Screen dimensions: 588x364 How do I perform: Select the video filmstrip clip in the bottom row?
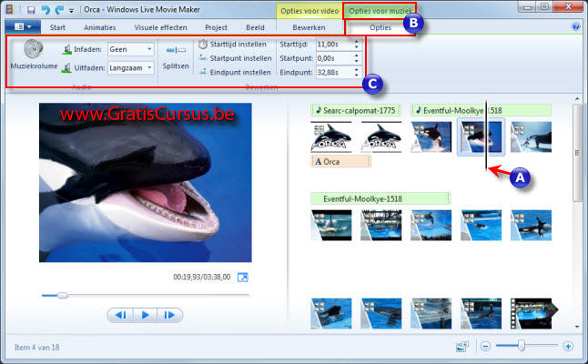click(534, 313)
